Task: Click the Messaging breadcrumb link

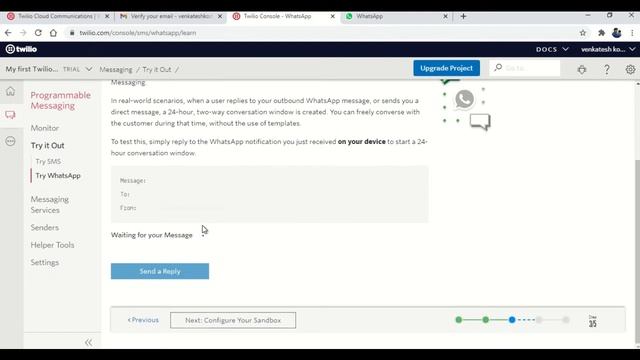Action: [x=116, y=70]
